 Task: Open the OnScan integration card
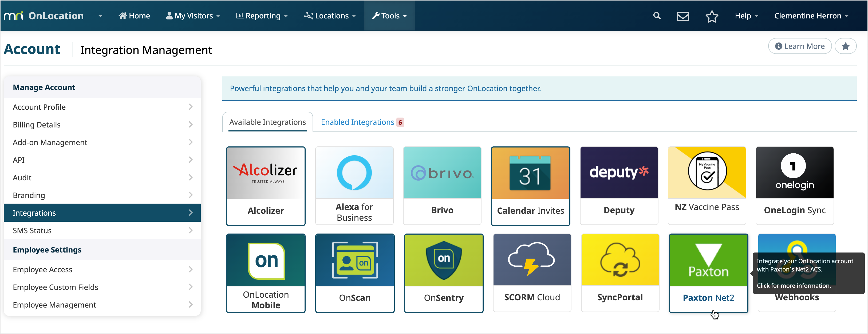[x=354, y=273]
